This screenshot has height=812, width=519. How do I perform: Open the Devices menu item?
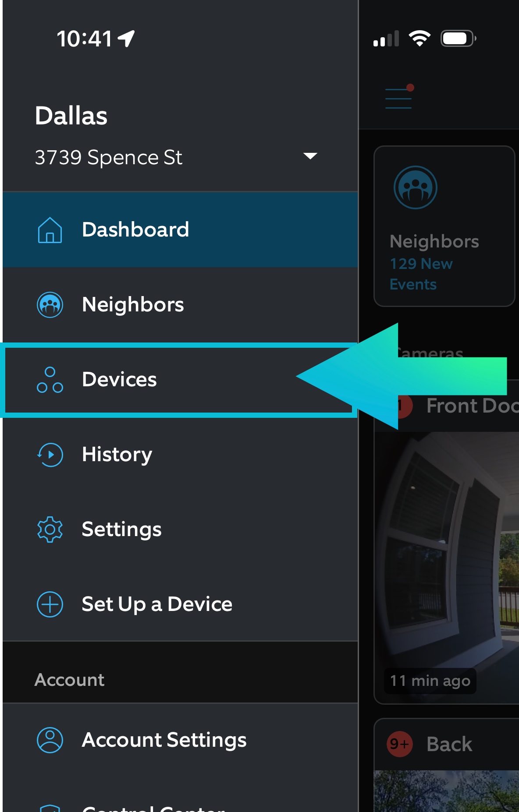(x=180, y=380)
